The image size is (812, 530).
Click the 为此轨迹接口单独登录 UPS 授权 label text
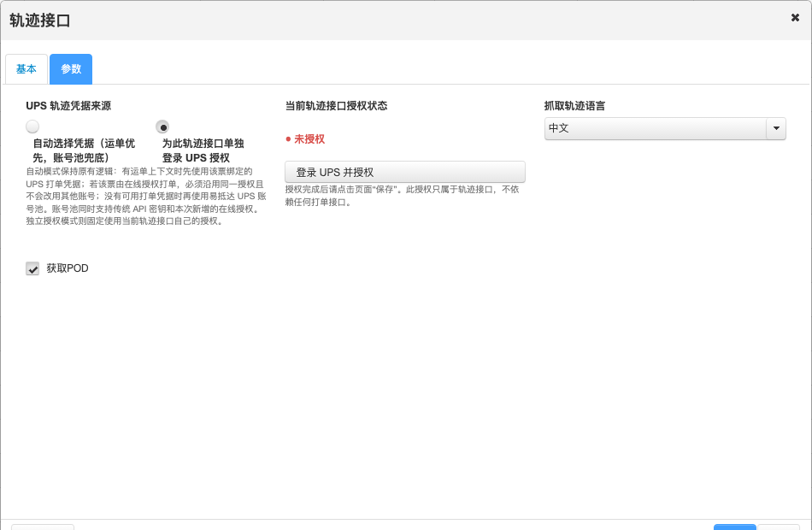click(x=203, y=150)
